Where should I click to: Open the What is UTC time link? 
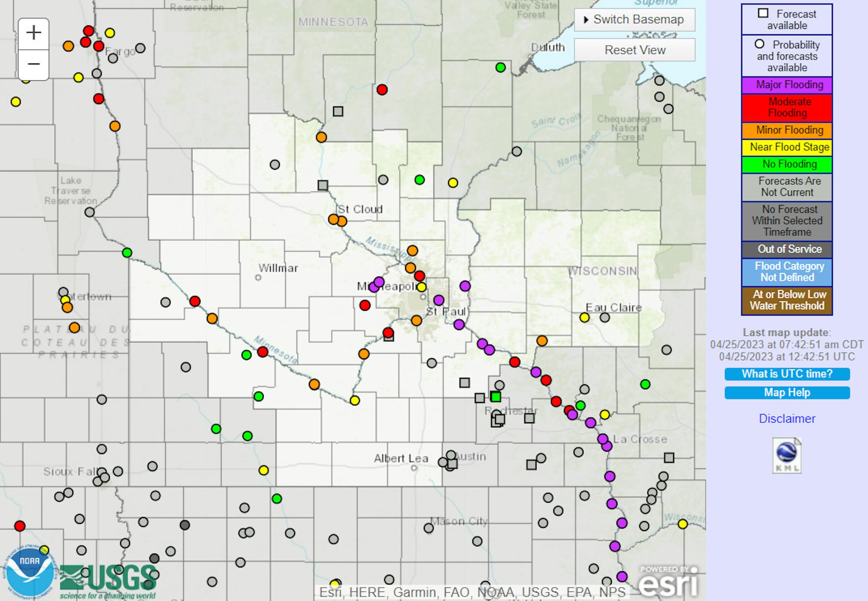(787, 374)
